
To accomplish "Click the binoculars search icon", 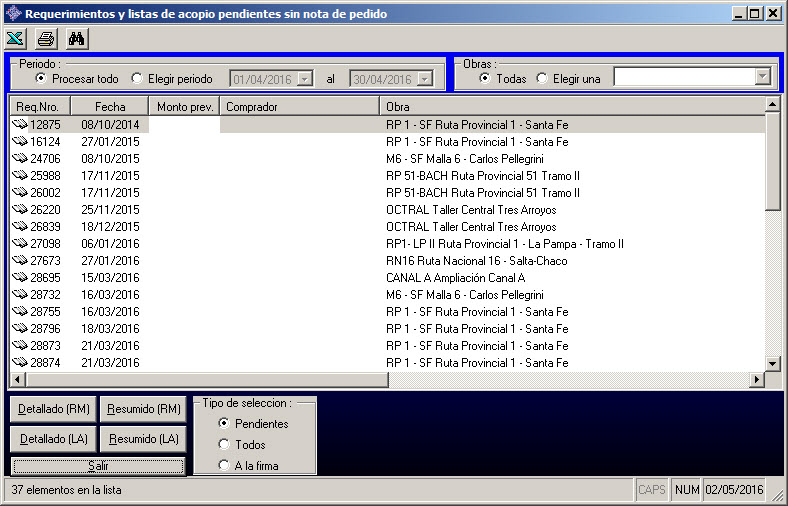I will point(77,39).
